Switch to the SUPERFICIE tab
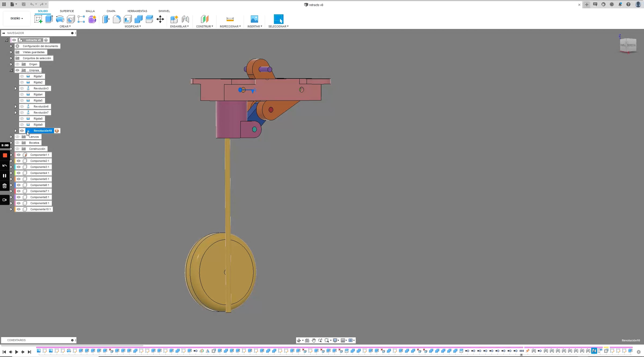This screenshot has width=644, height=357. 67,11
